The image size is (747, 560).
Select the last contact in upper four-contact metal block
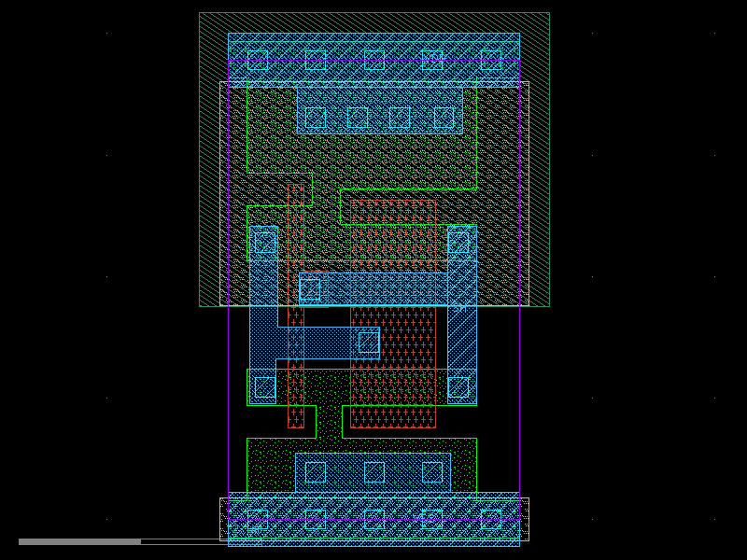(444, 118)
